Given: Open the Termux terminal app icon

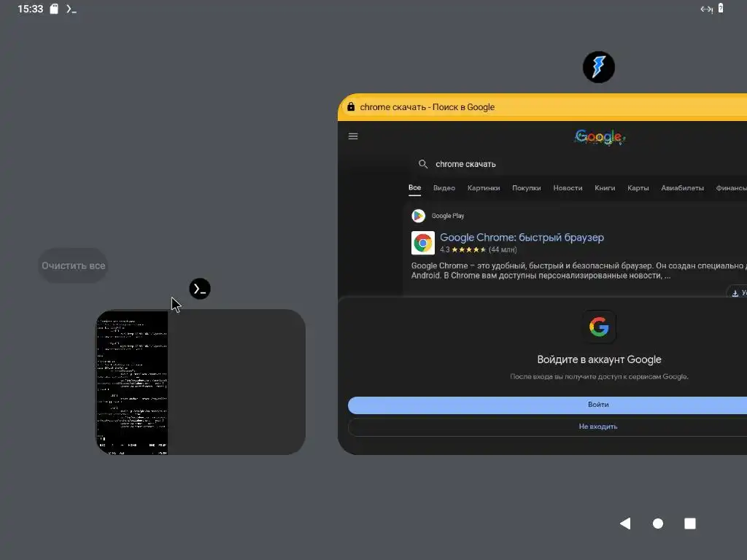Looking at the screenshot, I should [200, 289].
